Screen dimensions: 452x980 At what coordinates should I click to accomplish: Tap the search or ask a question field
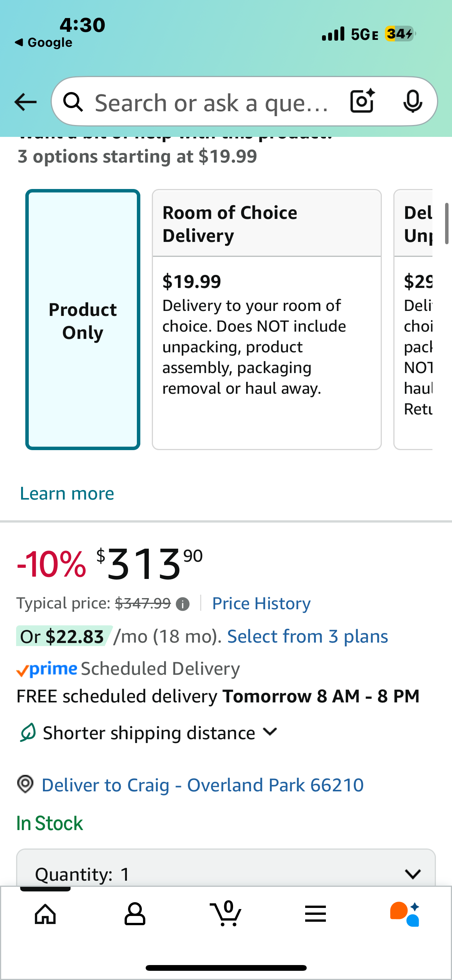pos(211,103)
